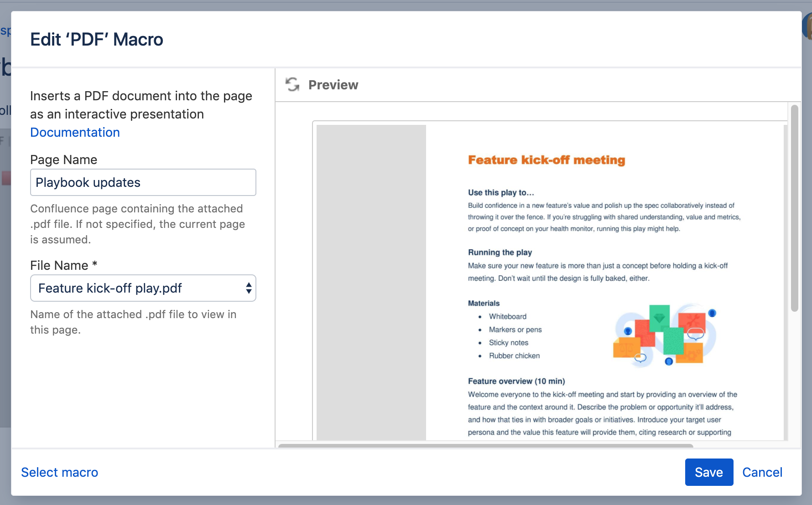
Task: Click the orange Feature kick-off meeting title
Action: click(546, 160)
